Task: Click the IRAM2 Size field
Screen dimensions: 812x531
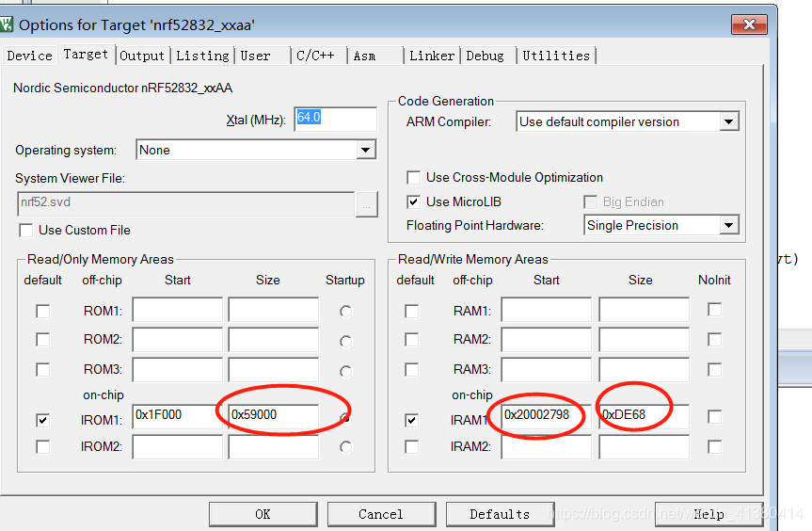Action: 645,446
